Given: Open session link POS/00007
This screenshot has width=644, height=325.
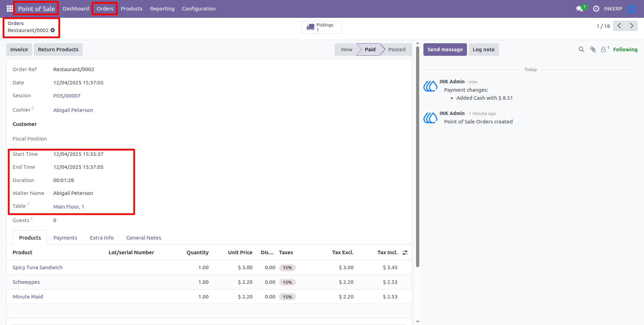Looking at the screenshot, I should 67,96.
